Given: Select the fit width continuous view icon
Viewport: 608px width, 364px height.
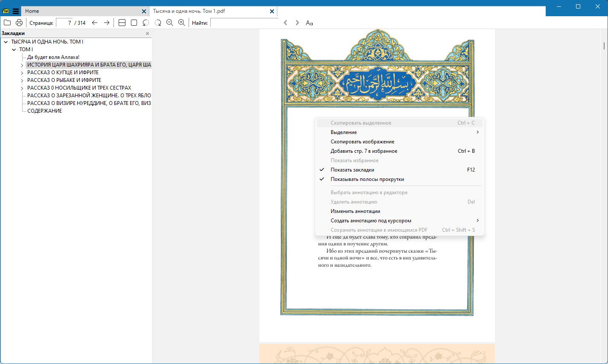Looking at the screenshot, I should point(122,23).
